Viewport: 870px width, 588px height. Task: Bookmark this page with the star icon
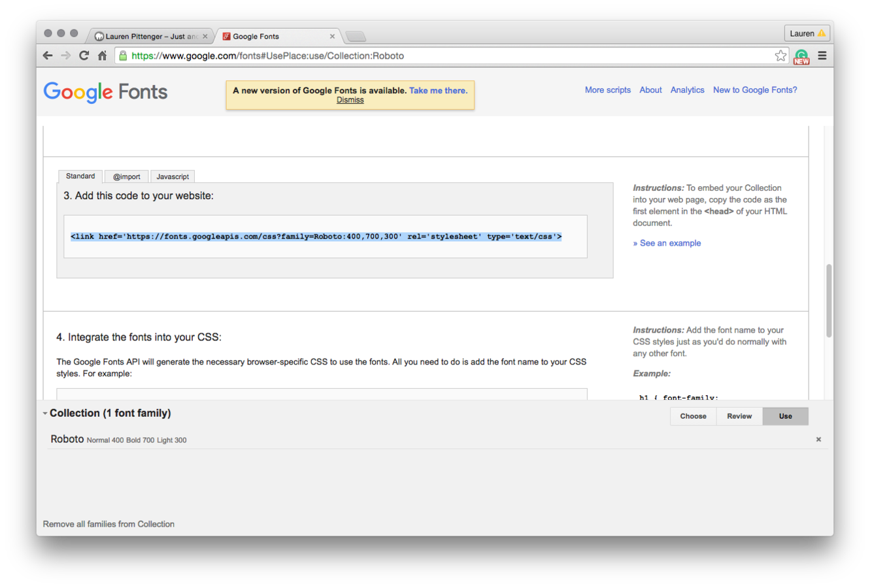pos(780,56)
